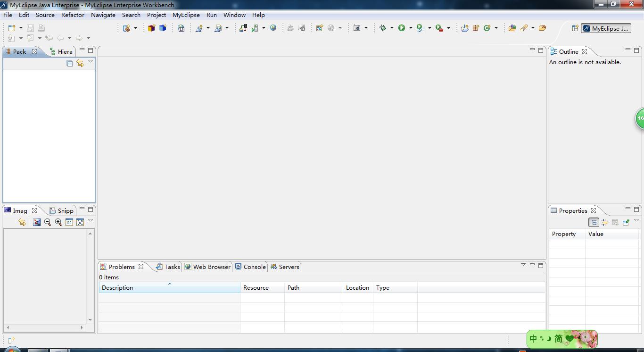Click the New wizard icon in toolbar

click(x=12, y=28)
